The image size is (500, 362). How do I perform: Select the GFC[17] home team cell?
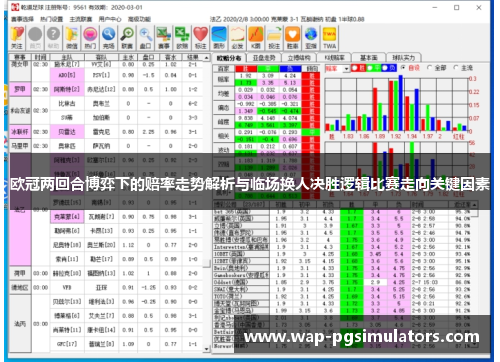click(x=67, y=344)
